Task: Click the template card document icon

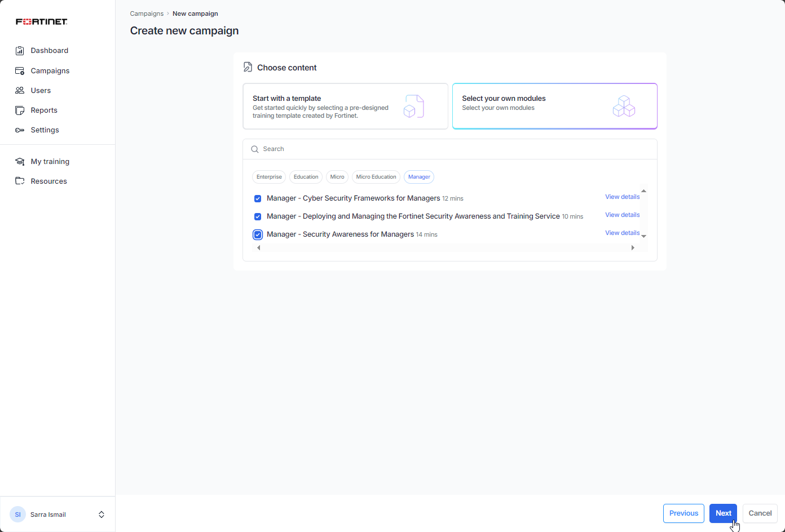Action: click(413, 106)
